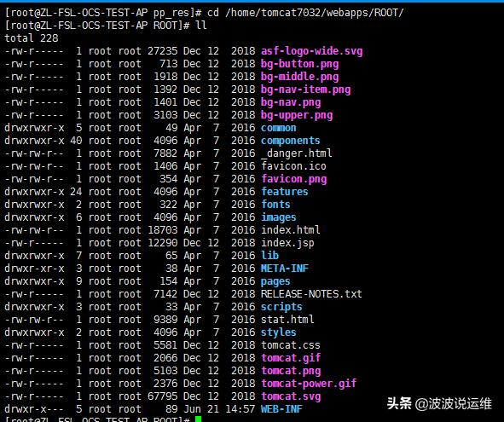504x422 pixels.
Task: Select the bg-upper.png filename
Action: 297,115
